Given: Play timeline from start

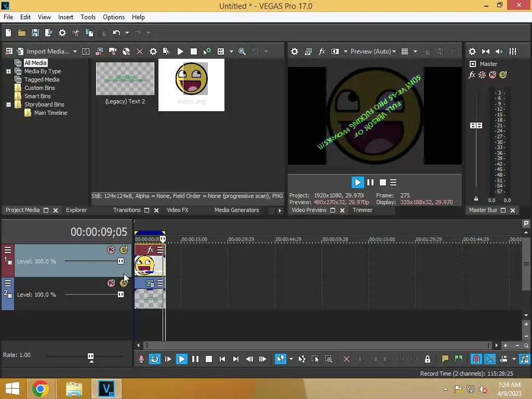Looking at the screenshot, I should click(x=168, y=359).
